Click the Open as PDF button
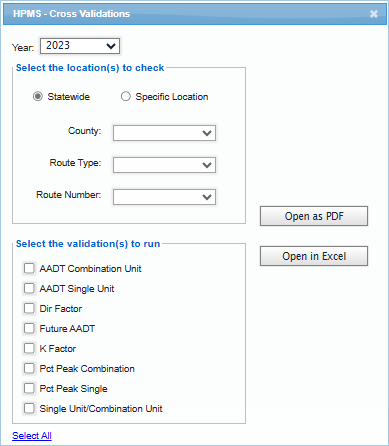This screenshot has height=446, width=389. pyautogui.click(x=314, y=216)
